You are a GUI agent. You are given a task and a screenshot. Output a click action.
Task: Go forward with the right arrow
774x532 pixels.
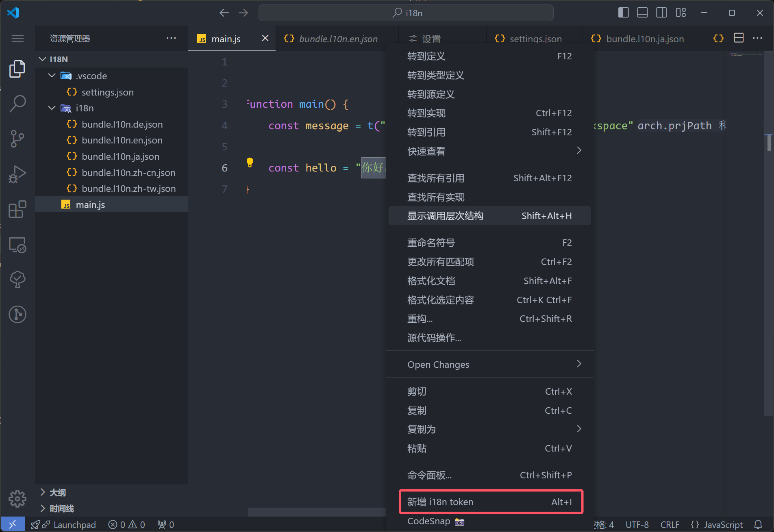pyautogui.click(x=243, y=13)
